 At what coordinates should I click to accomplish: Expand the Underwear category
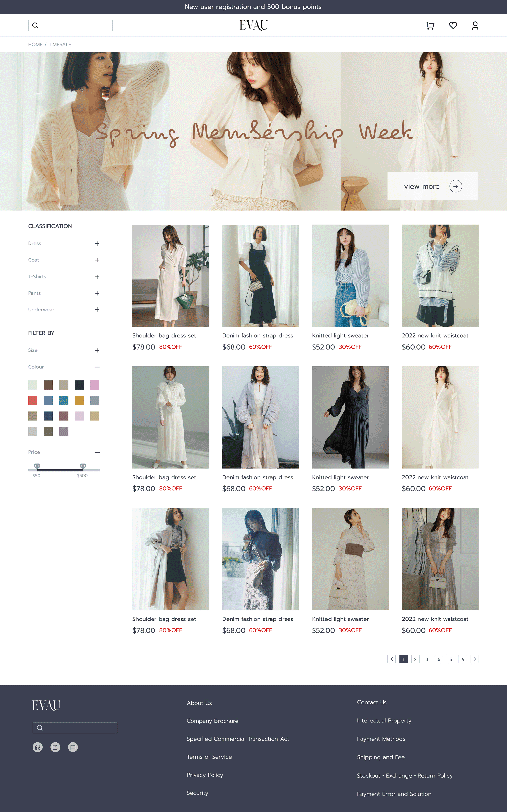[97, 310]
